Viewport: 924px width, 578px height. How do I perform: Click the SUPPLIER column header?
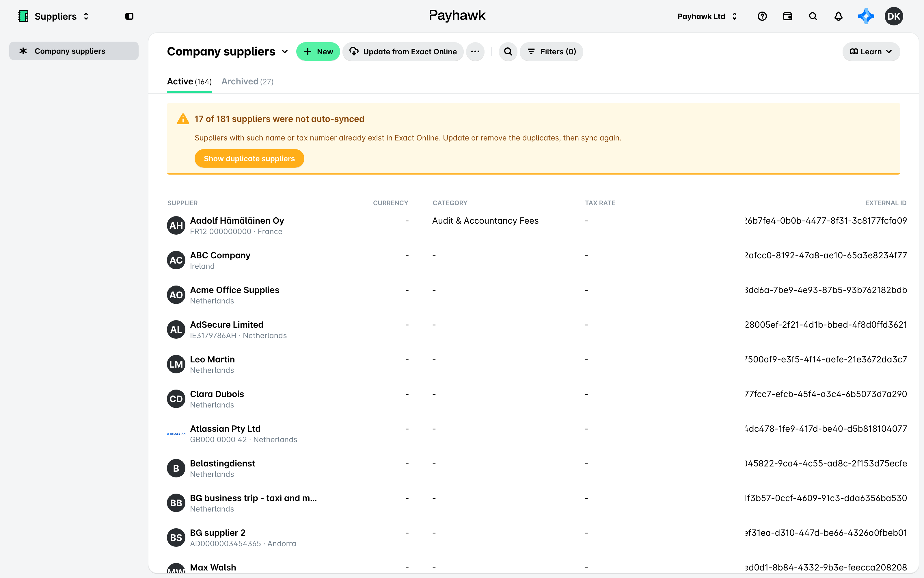(182, 203)
